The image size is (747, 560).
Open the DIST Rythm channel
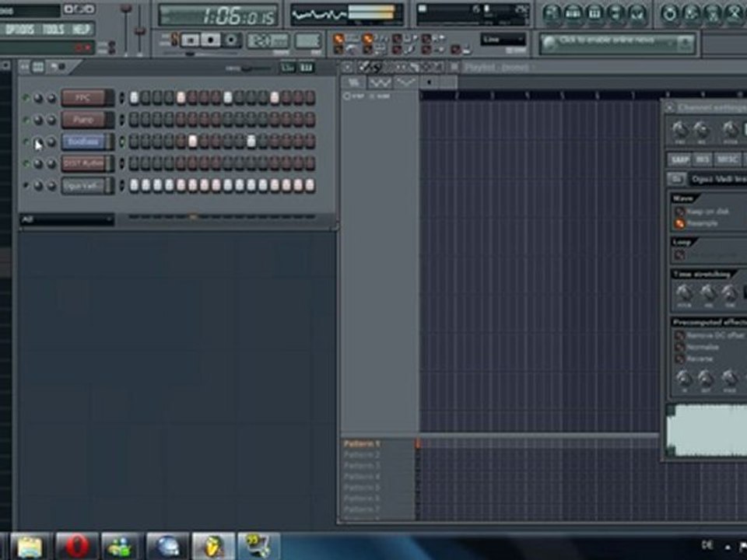coord(84,163)
